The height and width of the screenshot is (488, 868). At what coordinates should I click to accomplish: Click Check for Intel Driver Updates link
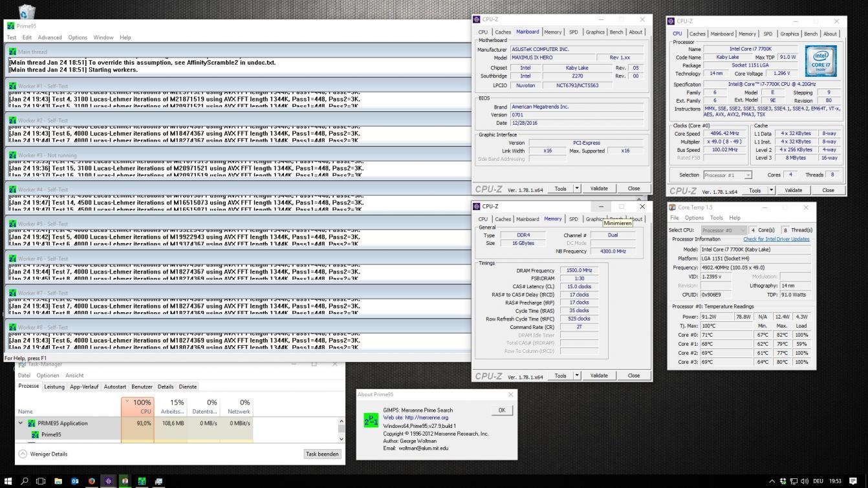(776, 239)
